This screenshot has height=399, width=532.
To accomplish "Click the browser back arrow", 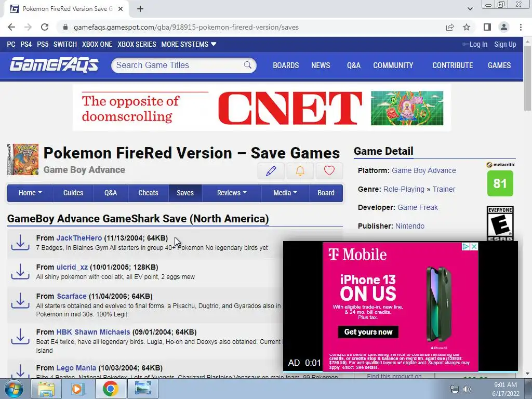I will coord(11,27).
